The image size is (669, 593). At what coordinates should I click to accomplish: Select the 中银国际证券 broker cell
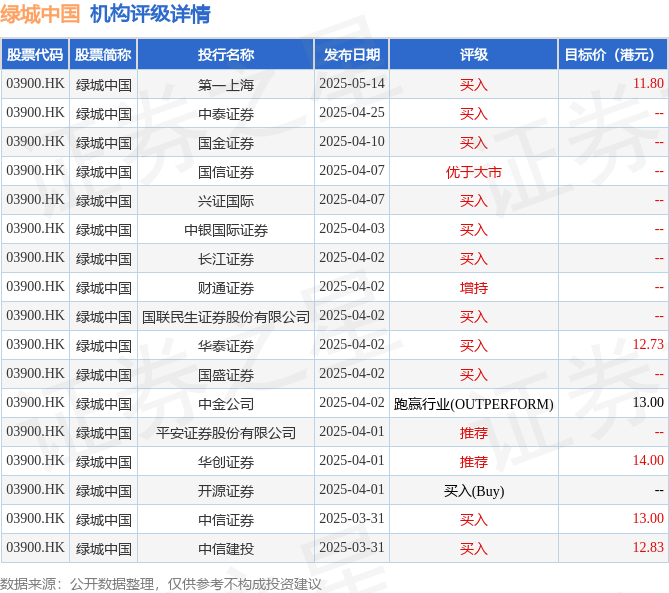(x=226, y=230)
